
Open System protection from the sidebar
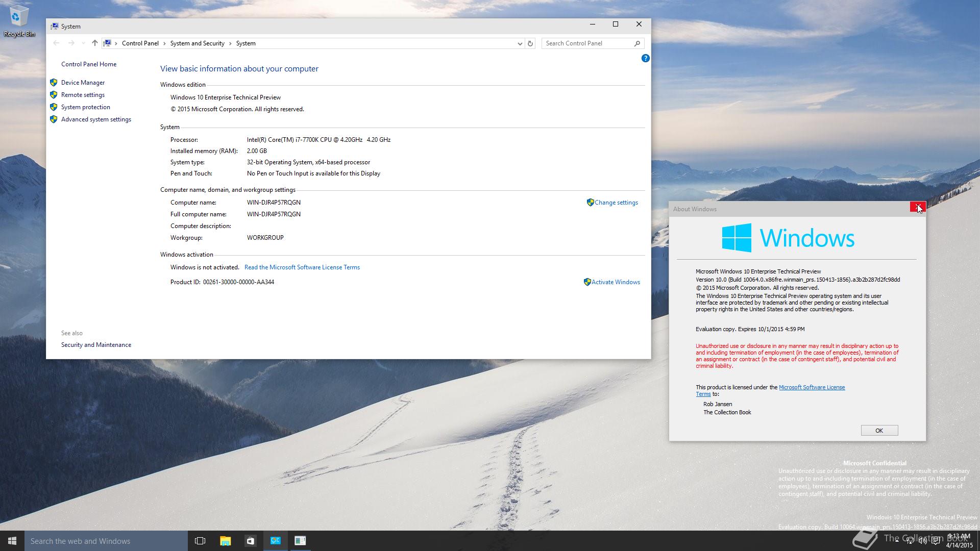click(x=85, y=107)
